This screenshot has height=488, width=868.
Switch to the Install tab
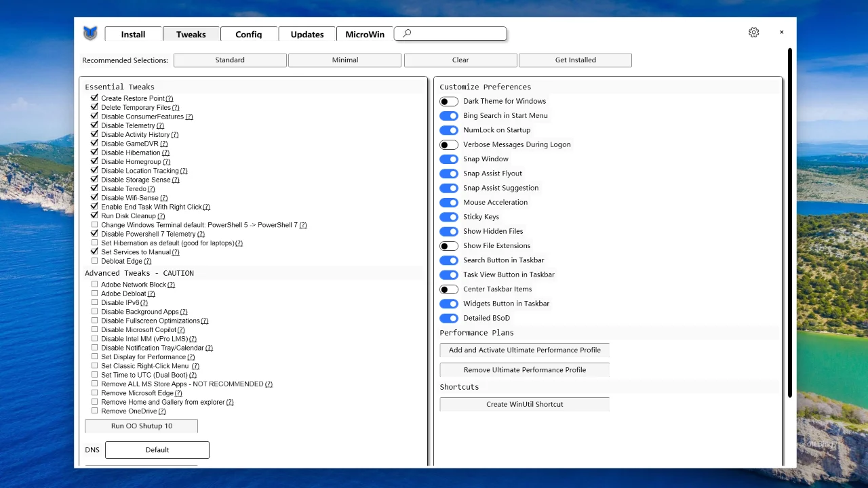click(x=134, y=35)
